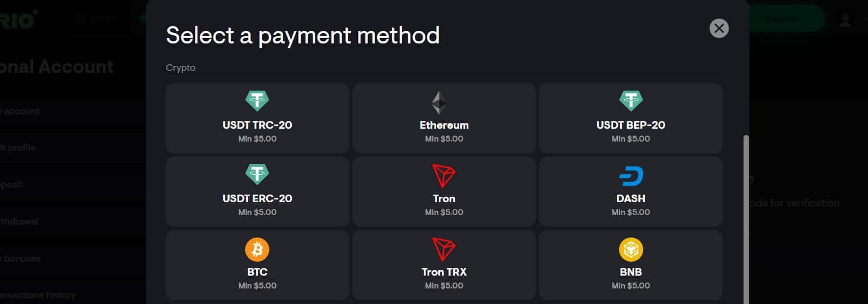This screenshot has height=304, width=868.
Task: Select BNB payment option label
Action: click(x=630, y=272)
